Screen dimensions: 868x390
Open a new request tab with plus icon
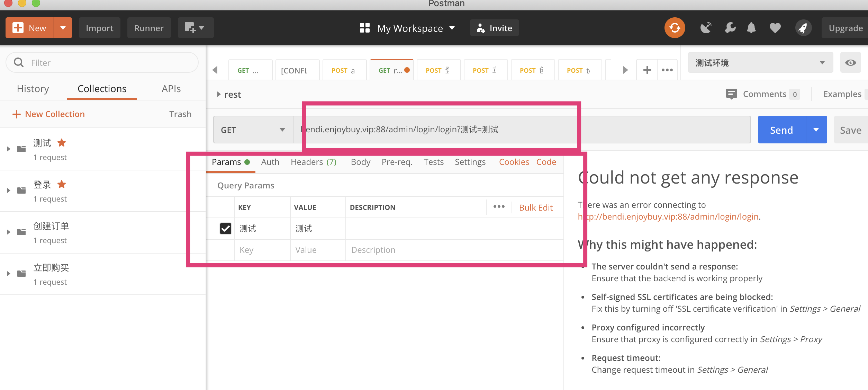point(647,70)
